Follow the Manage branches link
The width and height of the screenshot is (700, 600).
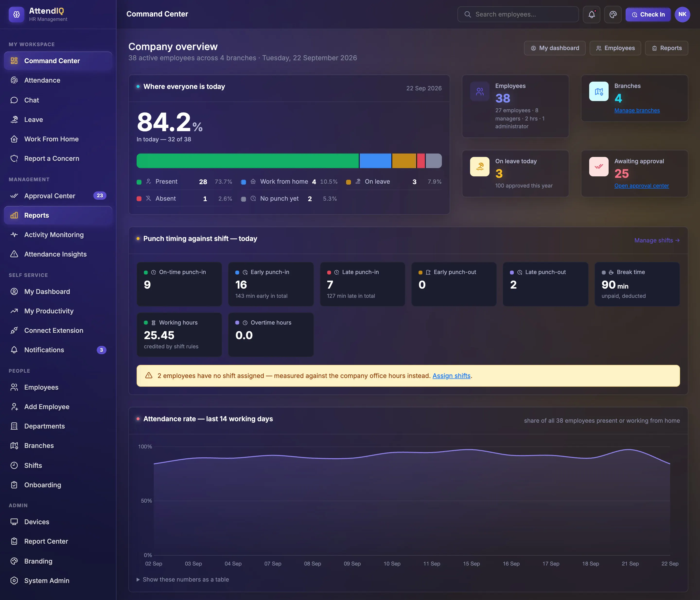click(637, 111)
